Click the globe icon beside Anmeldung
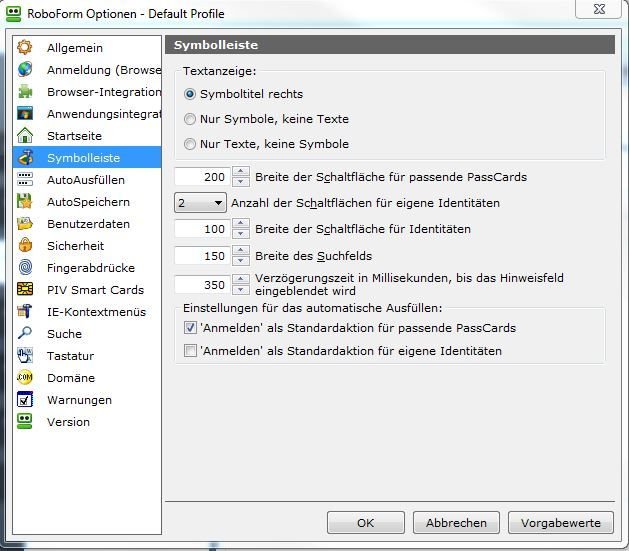 (x=25, y=69)
